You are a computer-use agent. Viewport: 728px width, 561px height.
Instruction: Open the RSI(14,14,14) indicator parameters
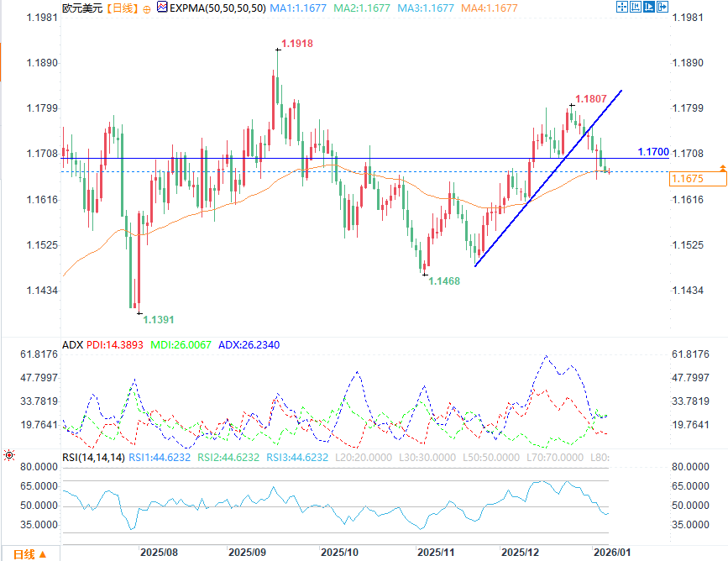pyautogui.click(x=93, y=458)
